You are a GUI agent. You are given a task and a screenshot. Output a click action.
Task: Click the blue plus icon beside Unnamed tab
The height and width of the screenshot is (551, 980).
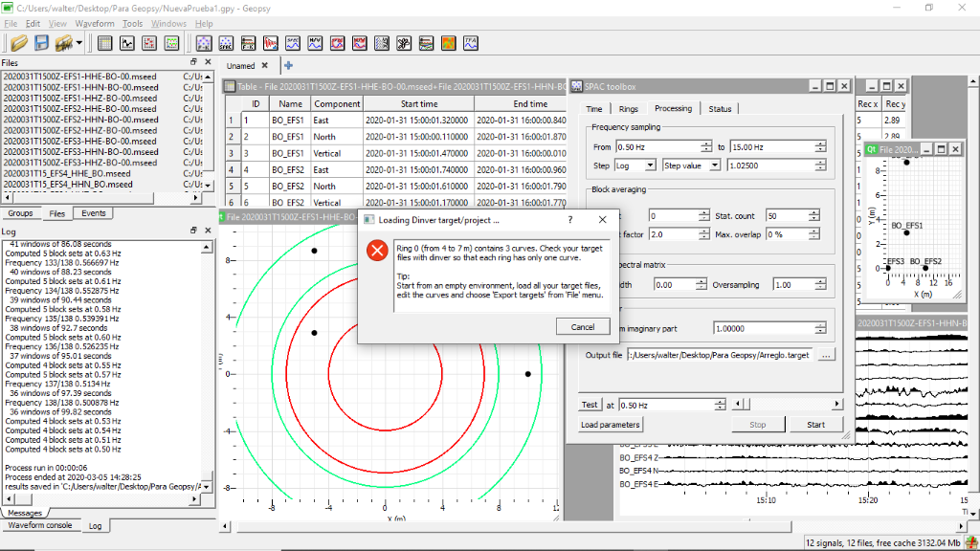[x=288, y=65]
